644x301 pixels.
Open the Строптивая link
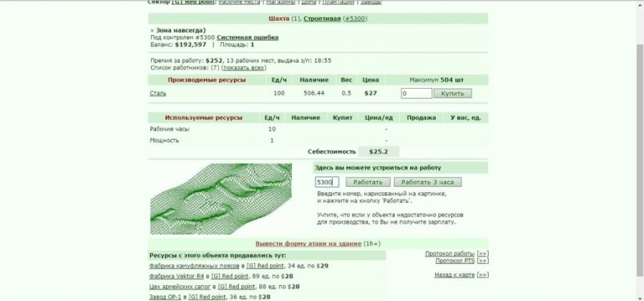tap(322, 19)
